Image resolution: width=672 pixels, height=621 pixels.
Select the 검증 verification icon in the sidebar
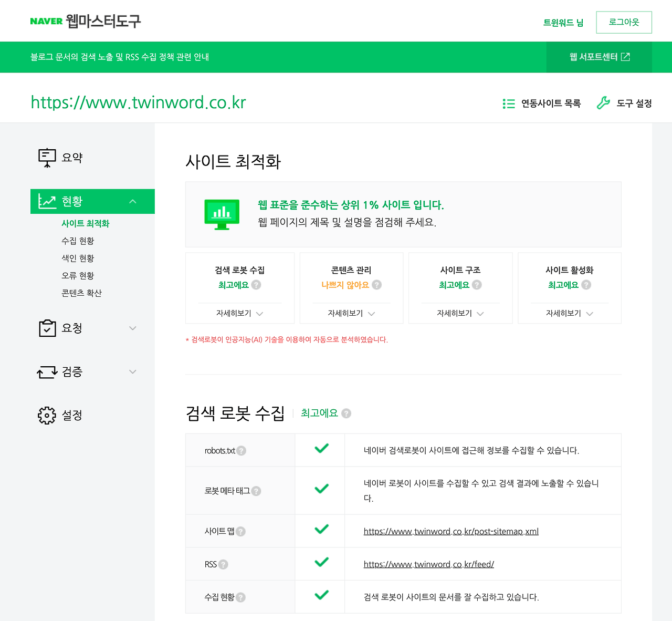(47, 371)
